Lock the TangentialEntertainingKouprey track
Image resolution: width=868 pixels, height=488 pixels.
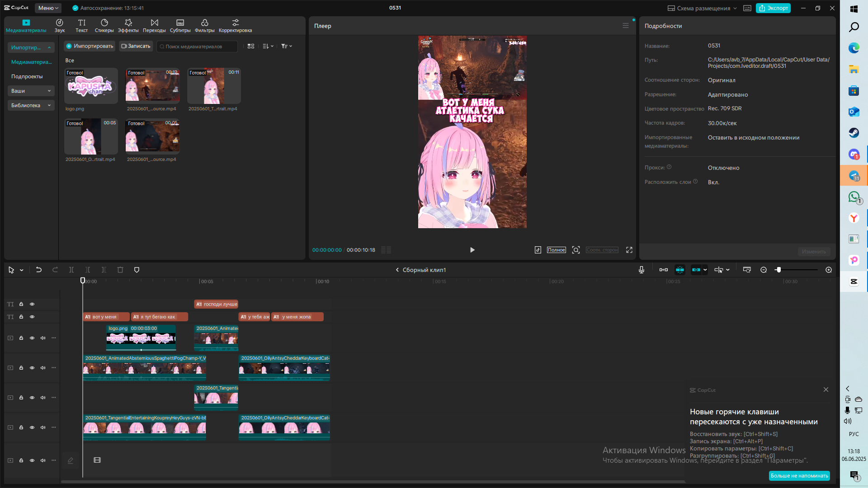coord(21,427)
